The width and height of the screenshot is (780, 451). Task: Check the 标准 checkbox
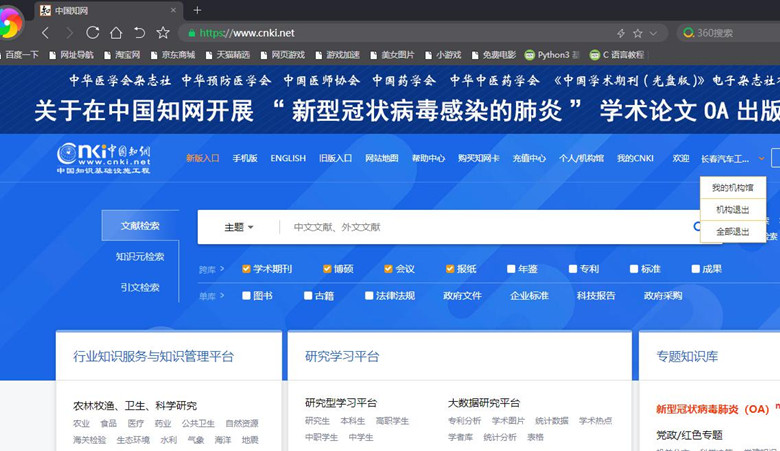pyautogui.click(x=634, y=269)
